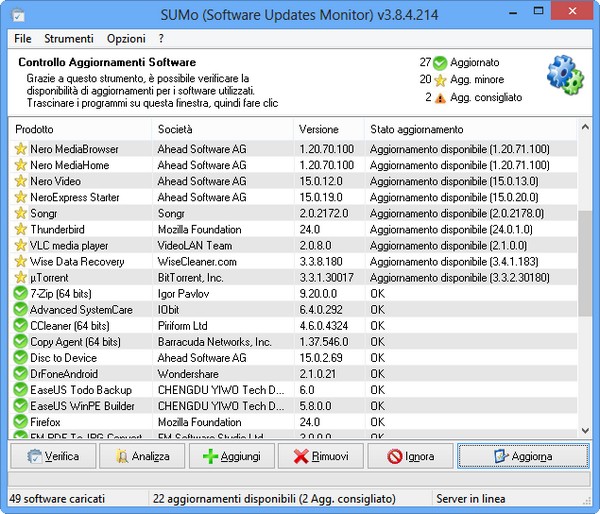This screenshot has width=600, height=514.
Task: Select the CCleaner (64 bits) row
Action: 293,326
